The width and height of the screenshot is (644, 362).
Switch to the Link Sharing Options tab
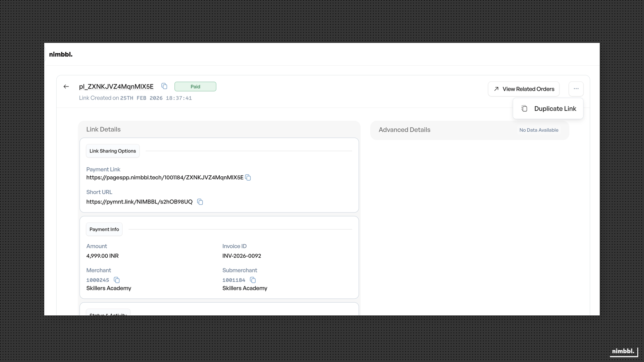[x=112, y=151]
